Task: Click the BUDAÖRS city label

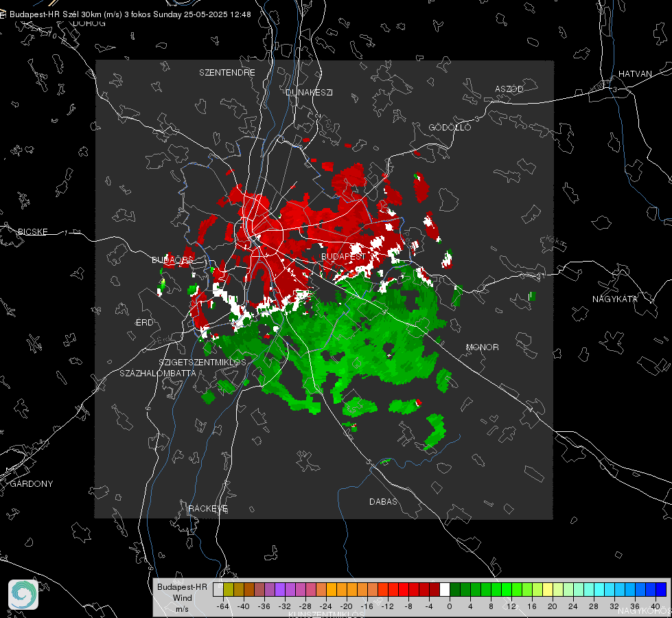Action: [x=173, y=260]
